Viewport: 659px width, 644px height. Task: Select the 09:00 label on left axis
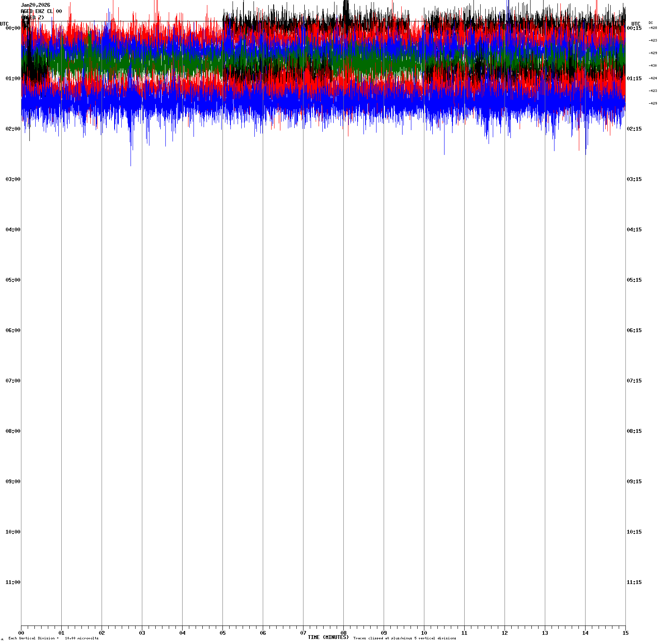(x=13, y=482)
